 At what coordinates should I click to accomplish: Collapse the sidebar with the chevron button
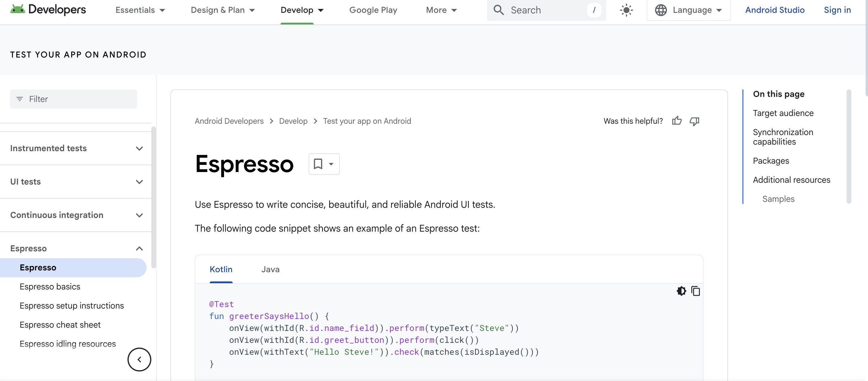[139, 360]
